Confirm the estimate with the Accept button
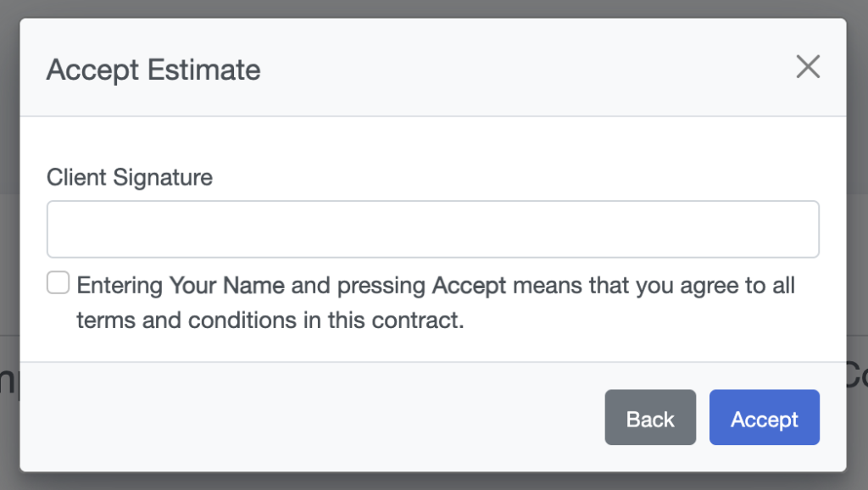The width and height of the screenshot is (868, 490). 765,417
